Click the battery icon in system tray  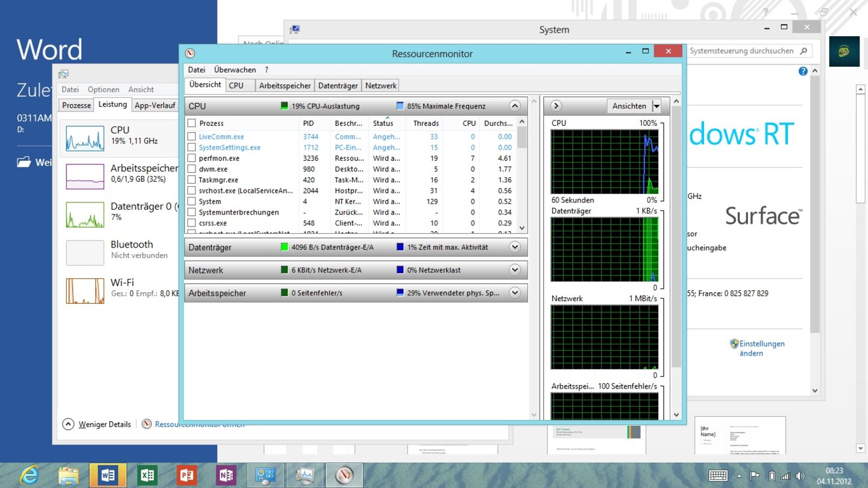tap(772, 475)
